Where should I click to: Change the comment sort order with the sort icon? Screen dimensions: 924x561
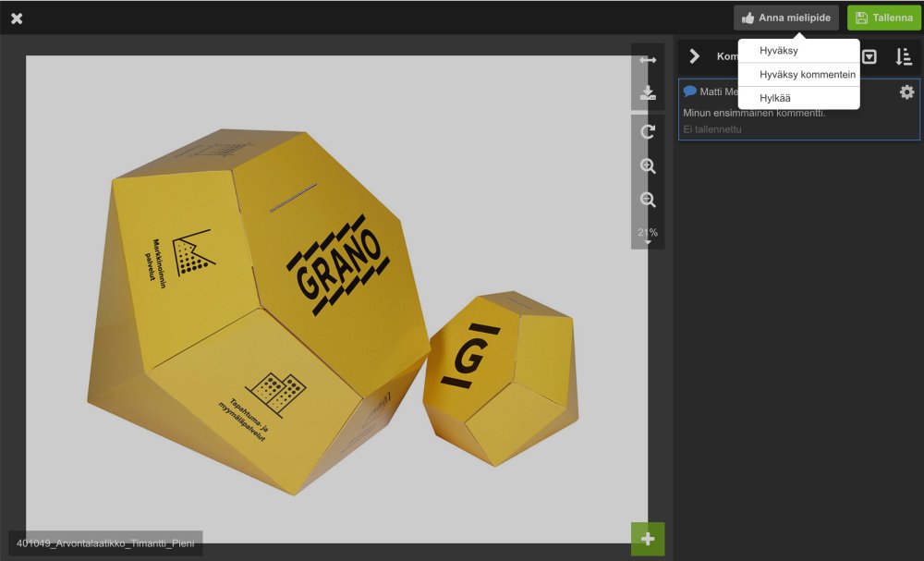[x=904, y=56]
